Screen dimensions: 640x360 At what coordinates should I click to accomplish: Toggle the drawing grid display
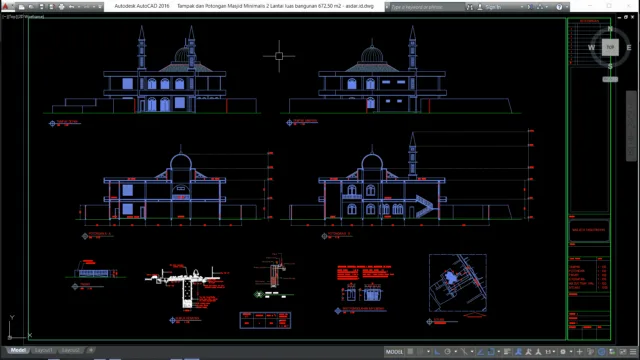click(410, 352)
